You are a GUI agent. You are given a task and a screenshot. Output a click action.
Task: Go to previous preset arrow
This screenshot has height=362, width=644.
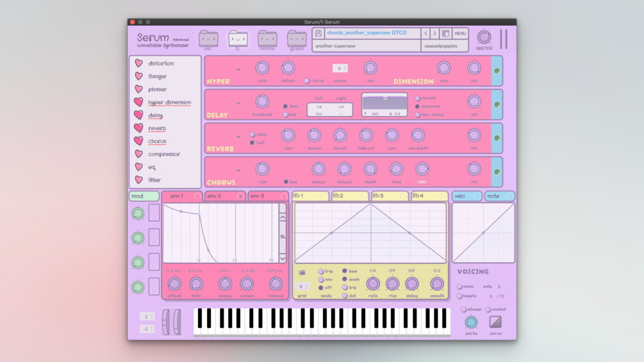point(425,33)
